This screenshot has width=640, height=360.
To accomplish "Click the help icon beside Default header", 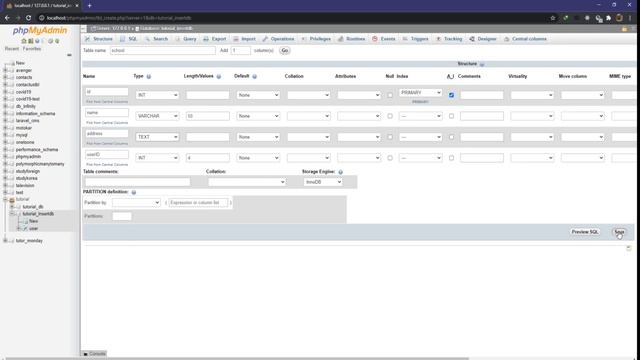I will (254, 76).
